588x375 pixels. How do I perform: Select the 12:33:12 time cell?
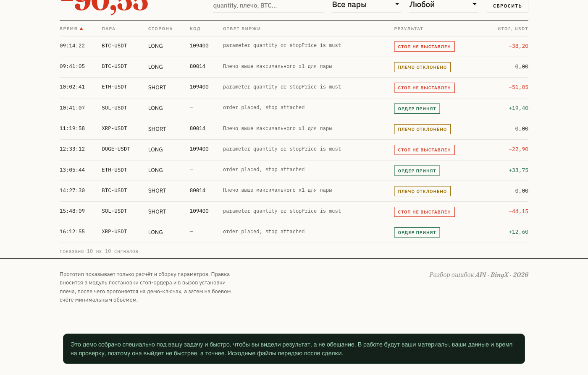tap(72, 149)
